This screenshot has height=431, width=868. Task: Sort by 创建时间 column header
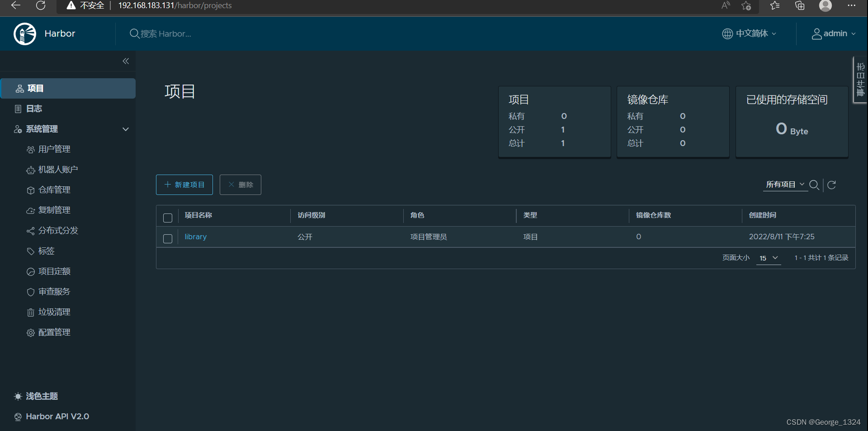(x=763, y=215)
